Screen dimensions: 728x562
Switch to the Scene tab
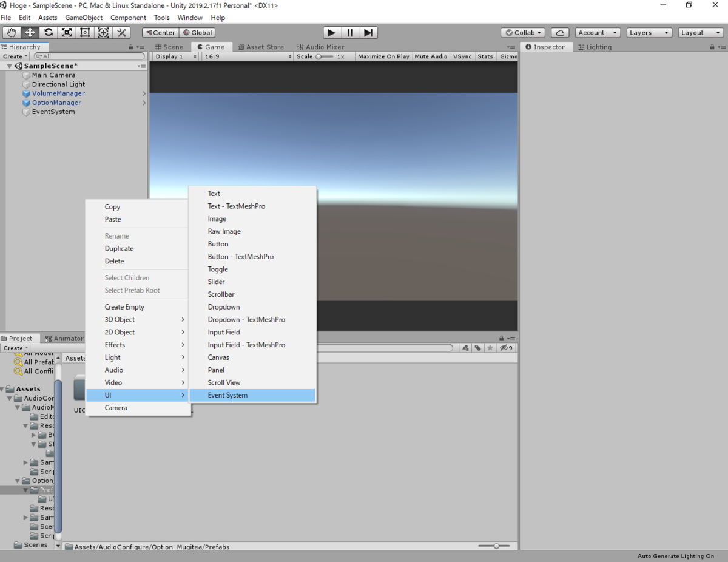[x=169, y=46]
